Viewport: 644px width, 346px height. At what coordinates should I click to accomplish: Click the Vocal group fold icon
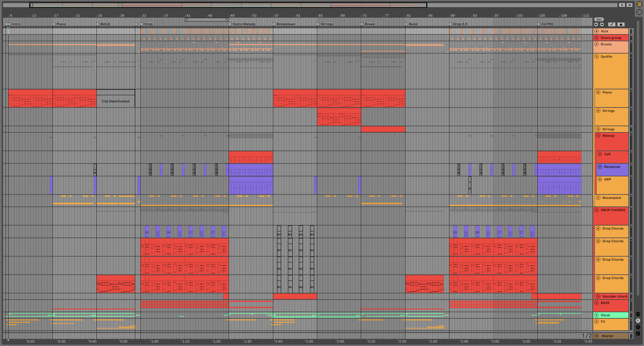click(x=597, y=315)
